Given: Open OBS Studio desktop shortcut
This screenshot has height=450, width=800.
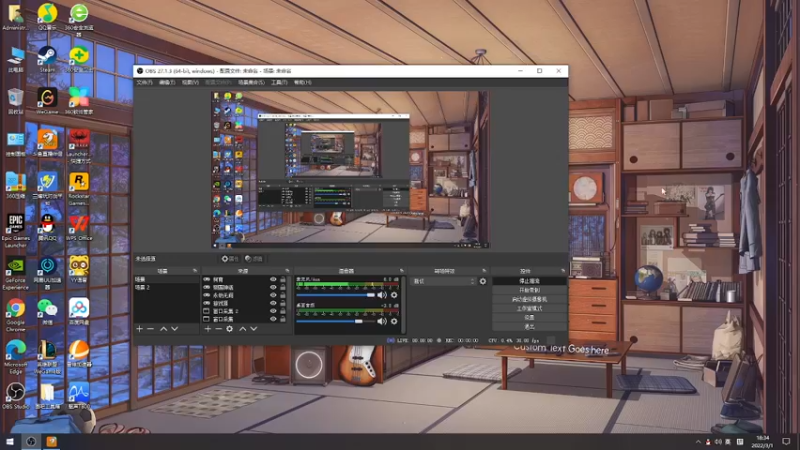Looking at the screenshot, I should click(15, 396).
